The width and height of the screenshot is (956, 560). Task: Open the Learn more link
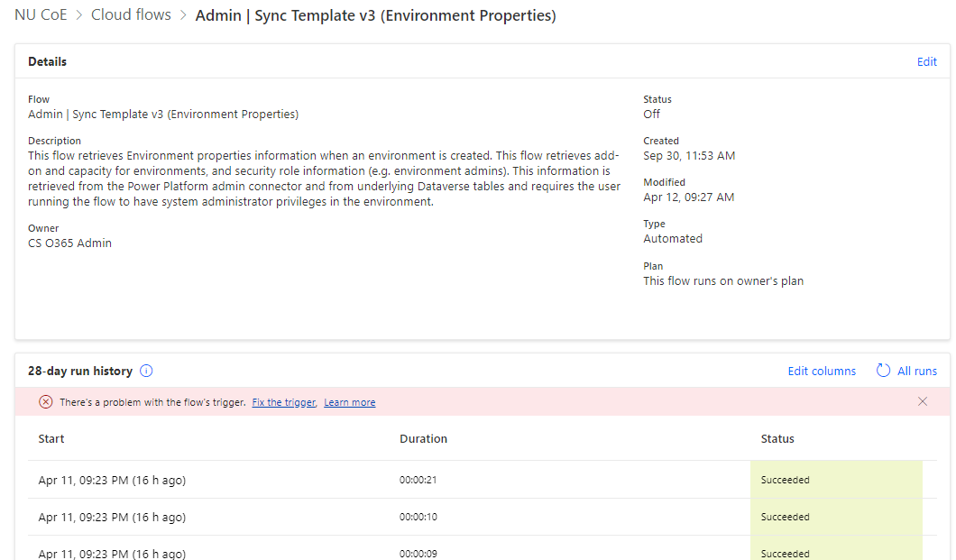(x=349, y=401)
